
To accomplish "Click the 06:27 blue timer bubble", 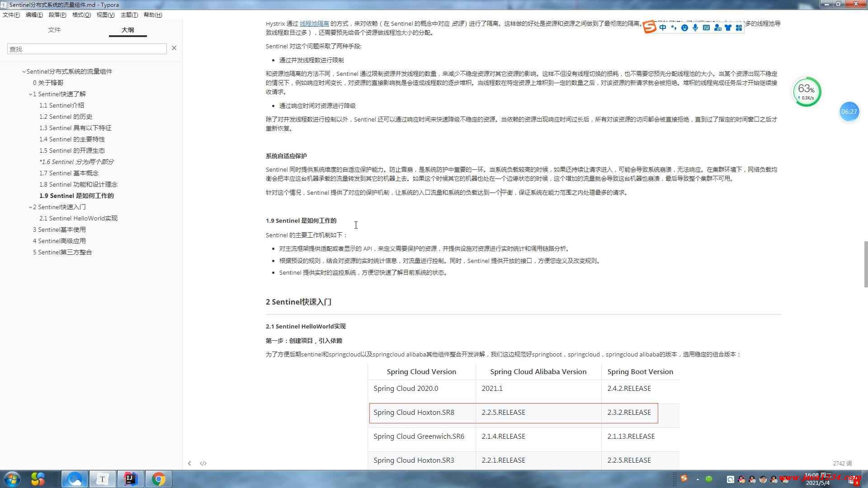I will coord(849,112).
